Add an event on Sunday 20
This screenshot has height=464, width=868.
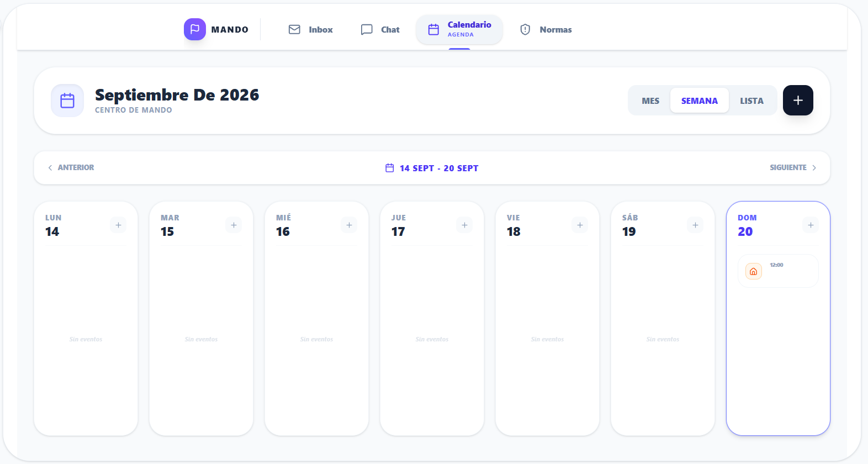point(811,225)
